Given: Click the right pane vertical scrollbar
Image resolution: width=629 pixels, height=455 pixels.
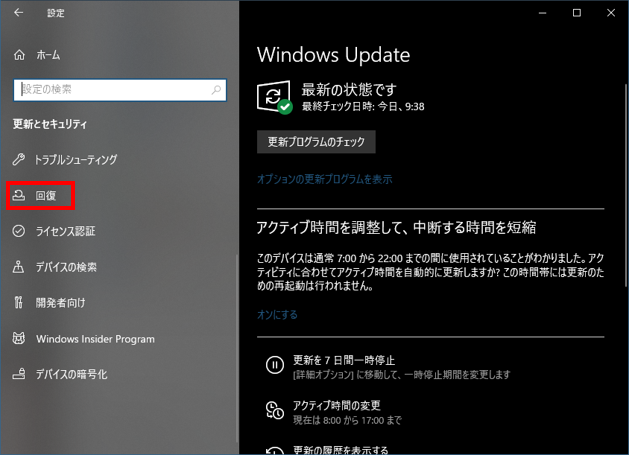Looking at the screenshot, I should [x=626, y=185].
